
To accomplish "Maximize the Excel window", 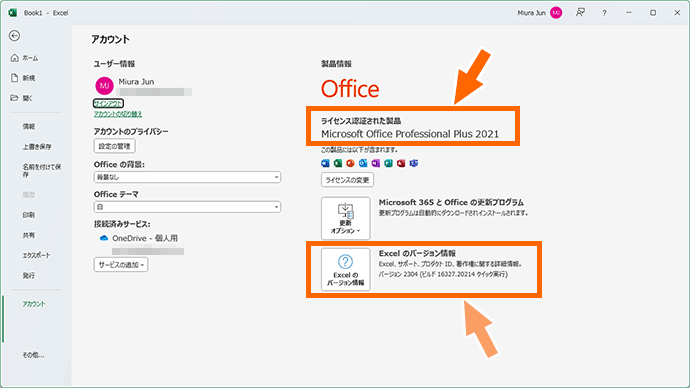I will 653,13.
